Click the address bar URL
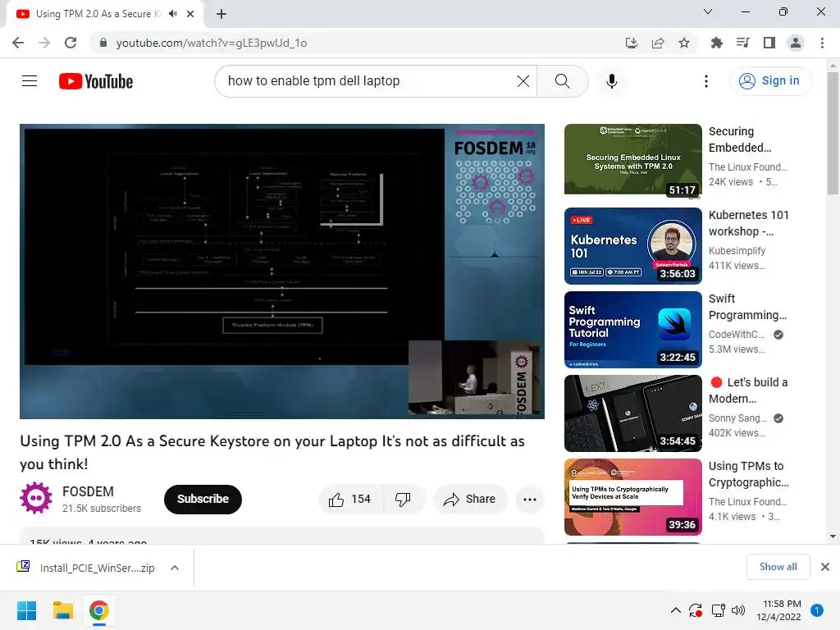 pos(212,43)
